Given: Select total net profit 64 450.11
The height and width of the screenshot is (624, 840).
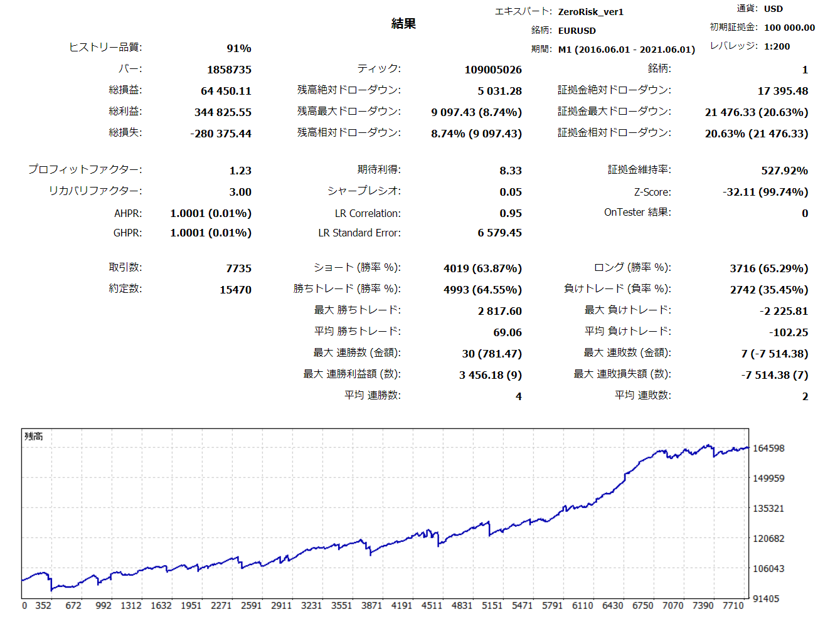Looking at the screenshot, I should click(226, 91).
